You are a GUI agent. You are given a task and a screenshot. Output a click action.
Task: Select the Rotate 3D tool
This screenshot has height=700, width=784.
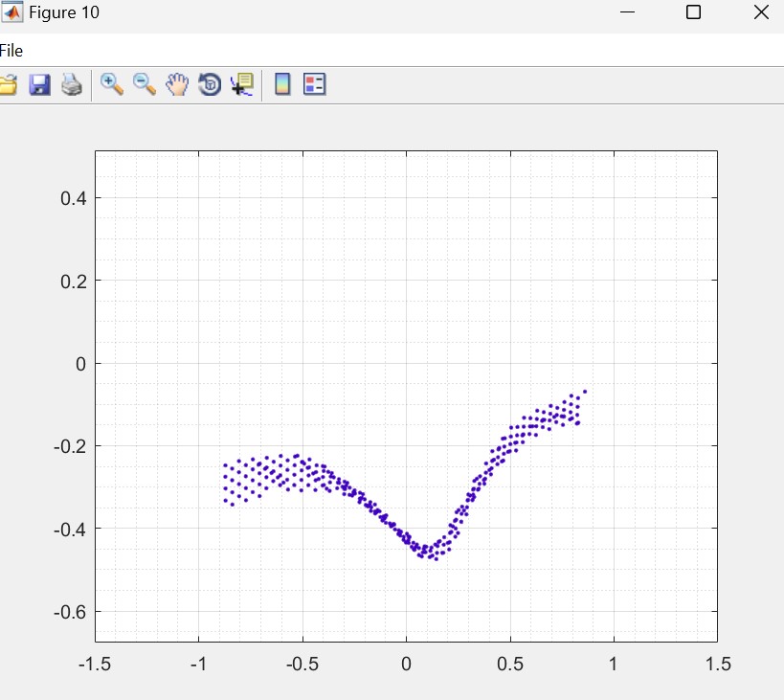(210, 85)
